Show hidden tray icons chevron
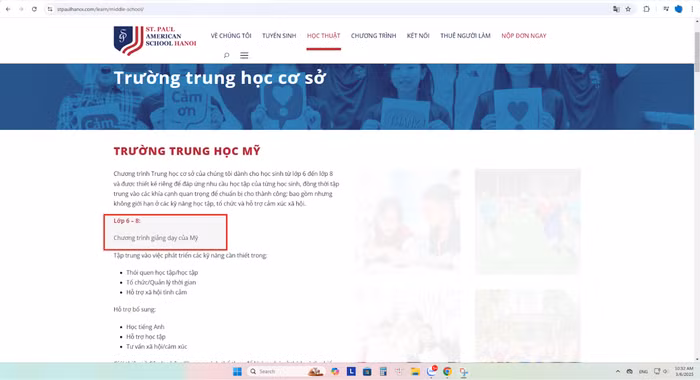The image size is (700, 380). [618, 372]
